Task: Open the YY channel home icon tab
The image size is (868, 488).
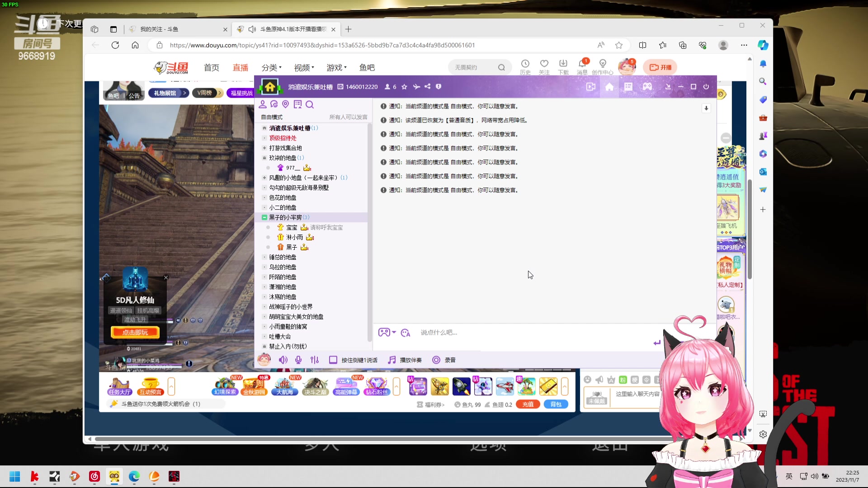Action: pos(609,87)
